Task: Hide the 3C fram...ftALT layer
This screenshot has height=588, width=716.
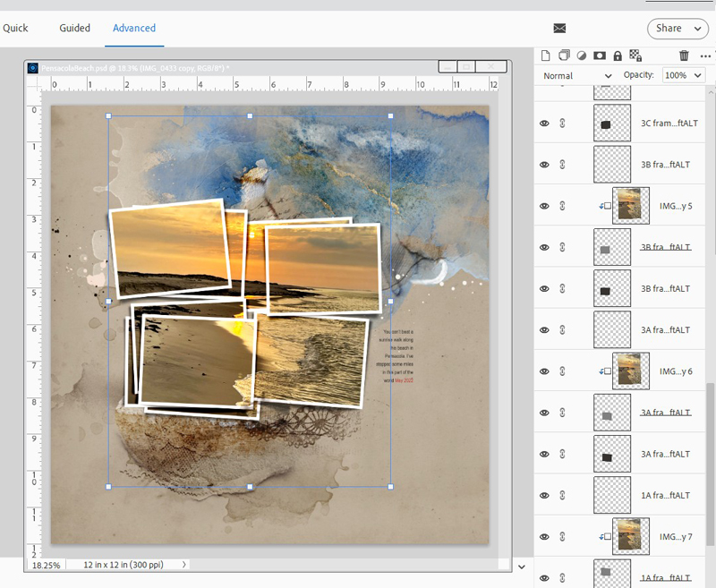Action: point(544,124)
